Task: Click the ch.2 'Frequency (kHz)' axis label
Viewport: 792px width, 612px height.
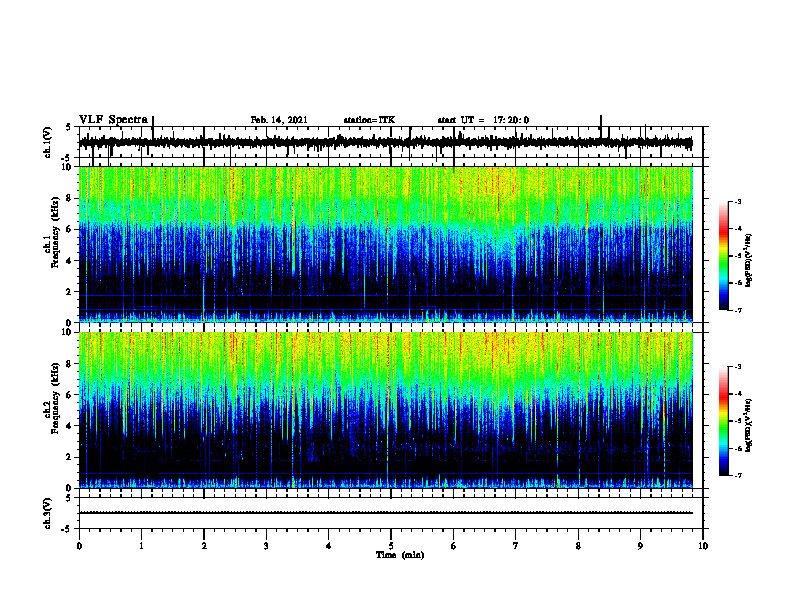Action: coord(55,398)
